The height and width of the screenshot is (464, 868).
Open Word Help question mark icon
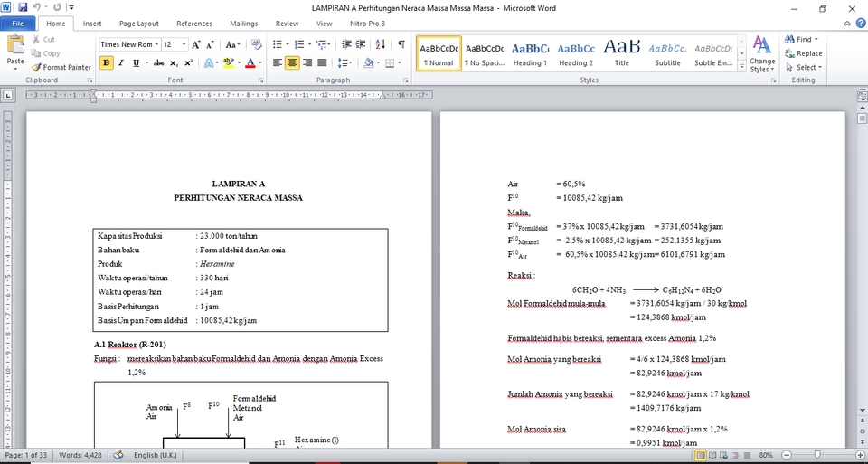pyautogui.click(x=861, y=24)
